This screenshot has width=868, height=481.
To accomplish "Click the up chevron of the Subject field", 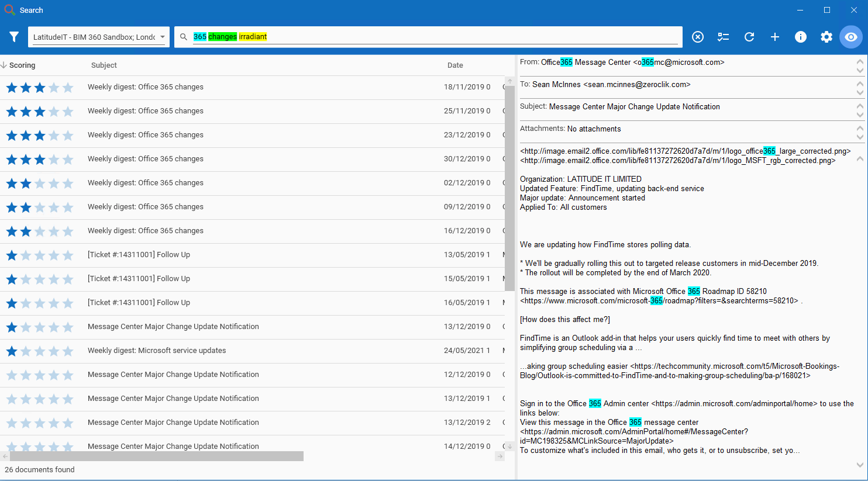I will (860, 105).
